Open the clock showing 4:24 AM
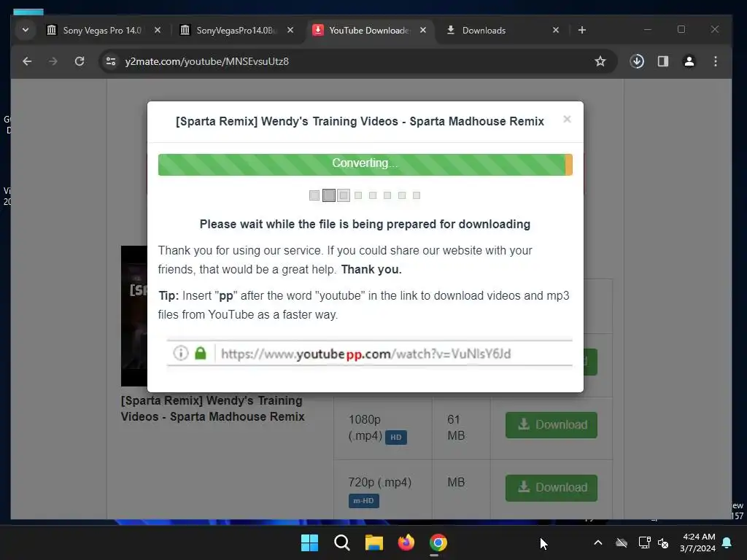Viewport: 747px width, 560px height. tap(697, 542)
